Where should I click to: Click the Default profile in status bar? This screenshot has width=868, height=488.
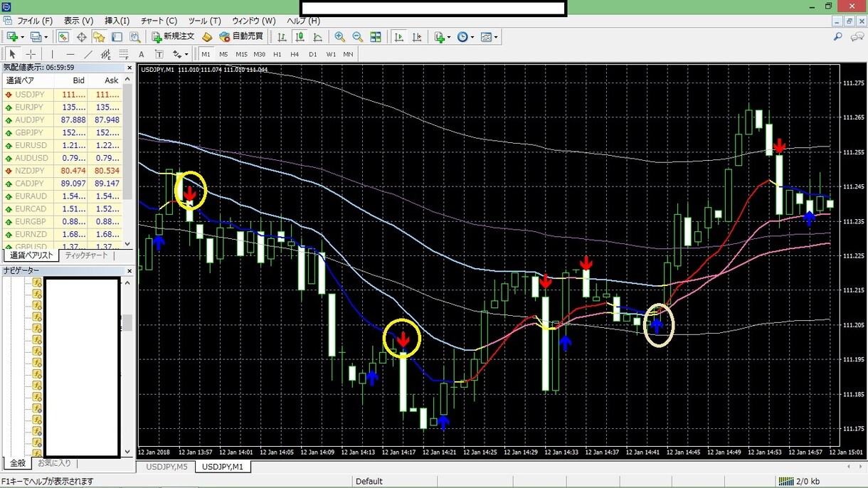click(x=369, y=482)
